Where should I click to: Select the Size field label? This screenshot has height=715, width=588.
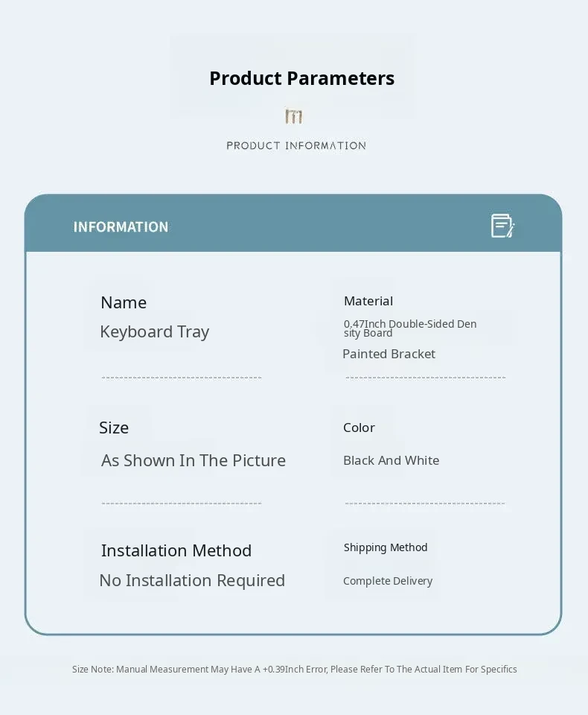click(x=114, y=428)
